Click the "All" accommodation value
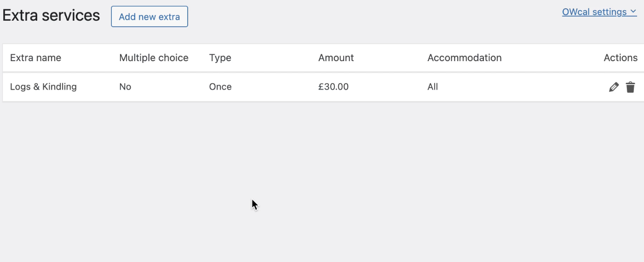The image size is (644, 262). tap(432, 87)
